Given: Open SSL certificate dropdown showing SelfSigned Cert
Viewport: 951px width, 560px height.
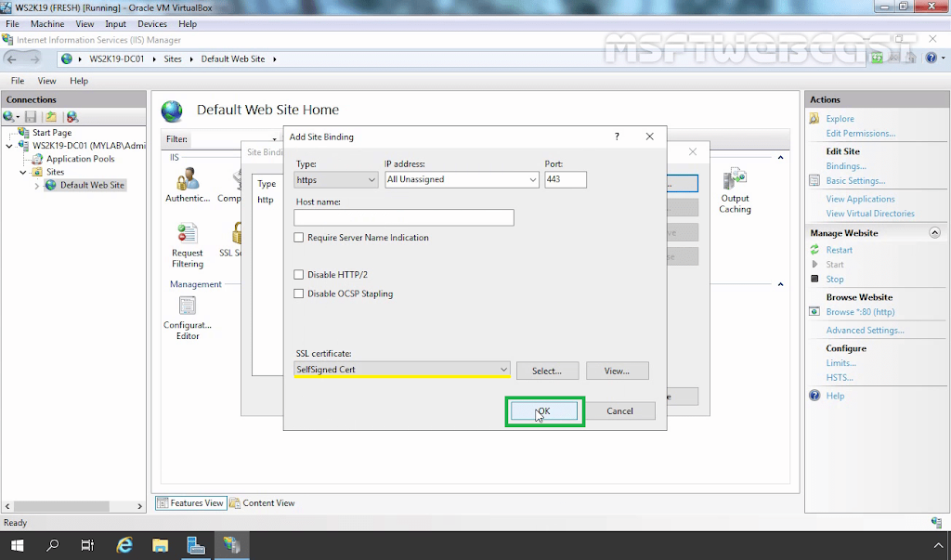Looking at the screenshot, I should [402, 369].
